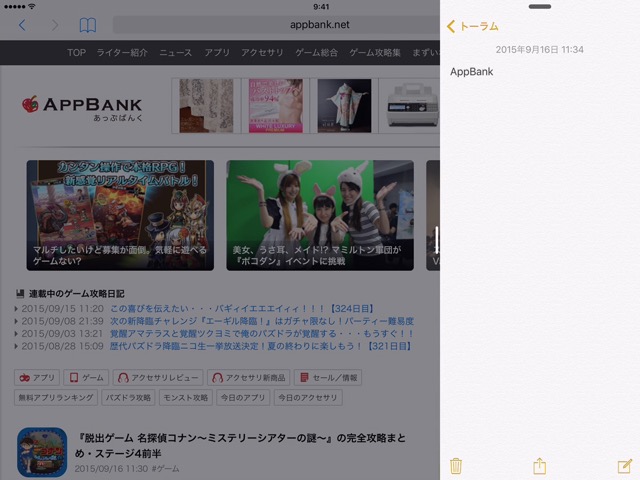Image resolution: width=640 pixels, height=480 pixels.
Task: Open パズドラ攻略 tag
Action: (129, 398)
